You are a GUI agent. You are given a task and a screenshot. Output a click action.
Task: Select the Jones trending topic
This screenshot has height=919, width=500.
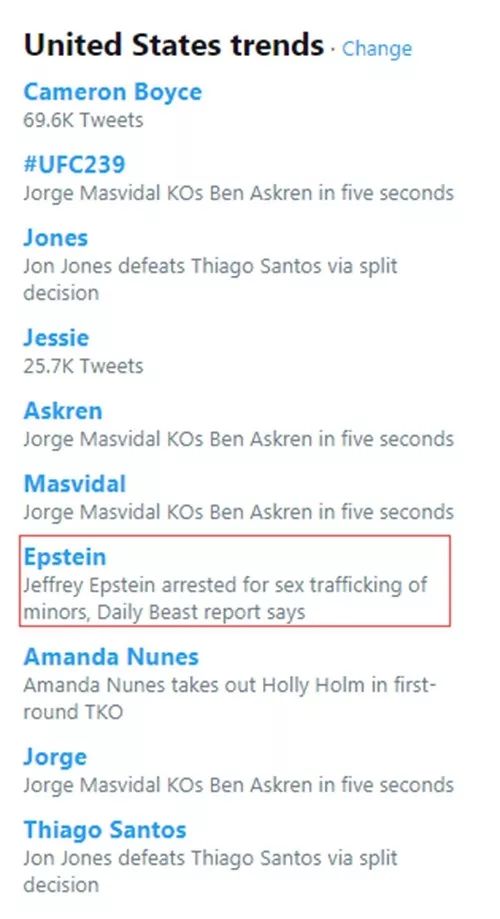coord(56,237)
